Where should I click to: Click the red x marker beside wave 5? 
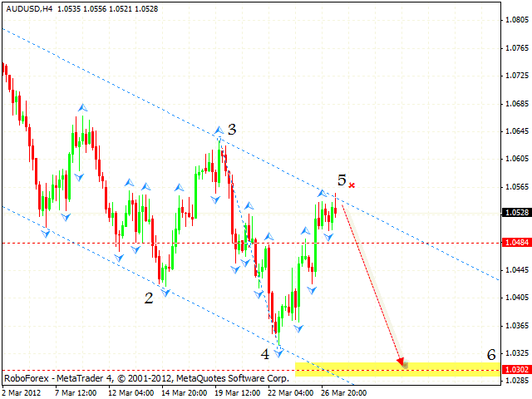tap(352, 185)
